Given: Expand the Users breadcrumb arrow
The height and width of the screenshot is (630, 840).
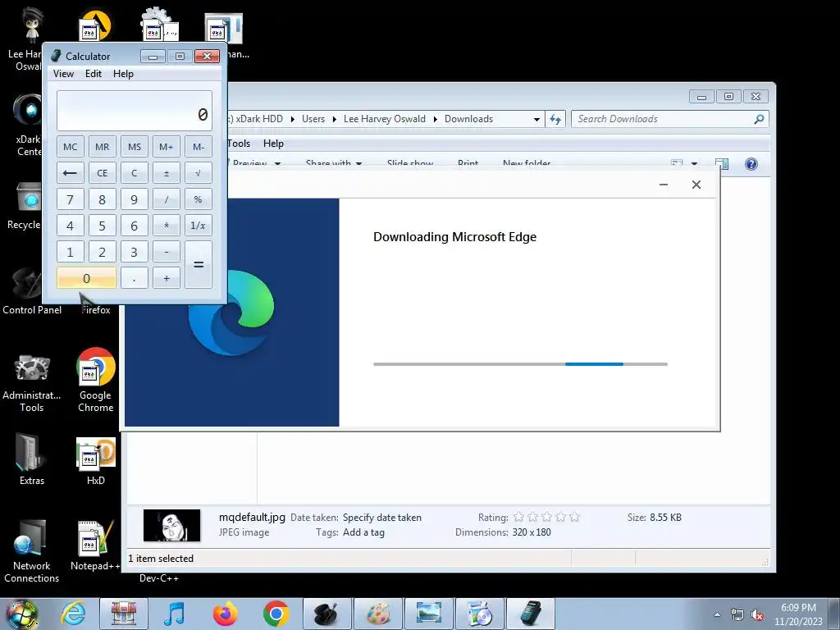Looking at the screenshot, I should [335, 119].
